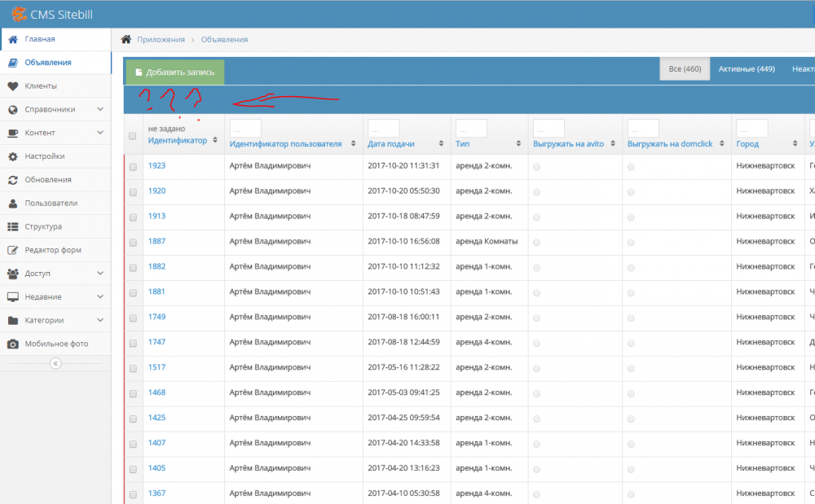Viewport: 815px width, 504px height.
Task: Click the Пользователи user icon
Action: point(13,204)
